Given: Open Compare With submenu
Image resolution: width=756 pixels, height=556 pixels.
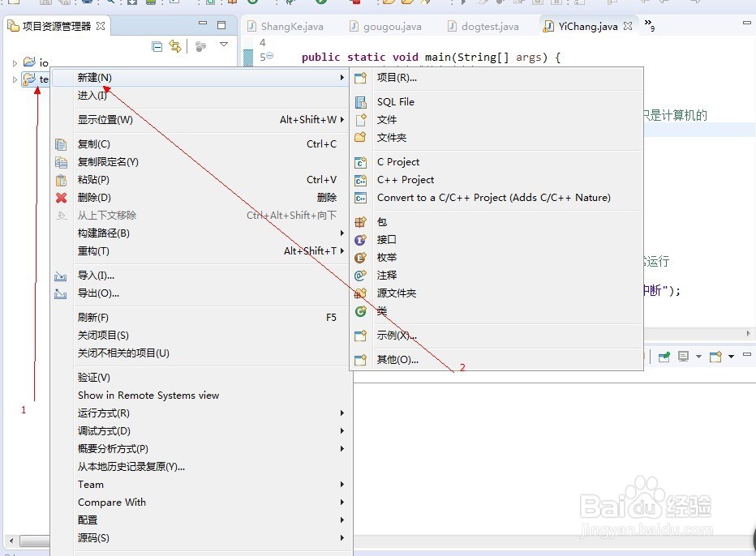Looking at the screenshot, I should click(x=200, y=502).
